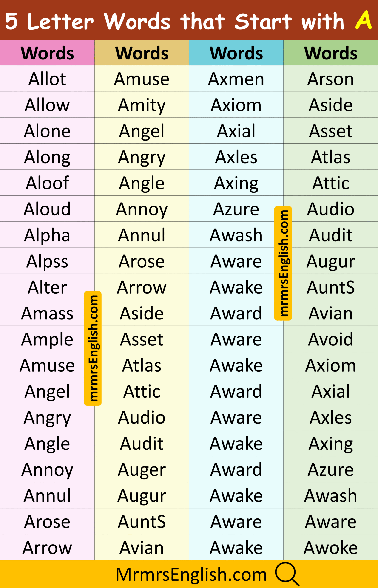Select the misspelled word Alpss
This screenshot has height=588, width=378.
click(x=47, y=261)
